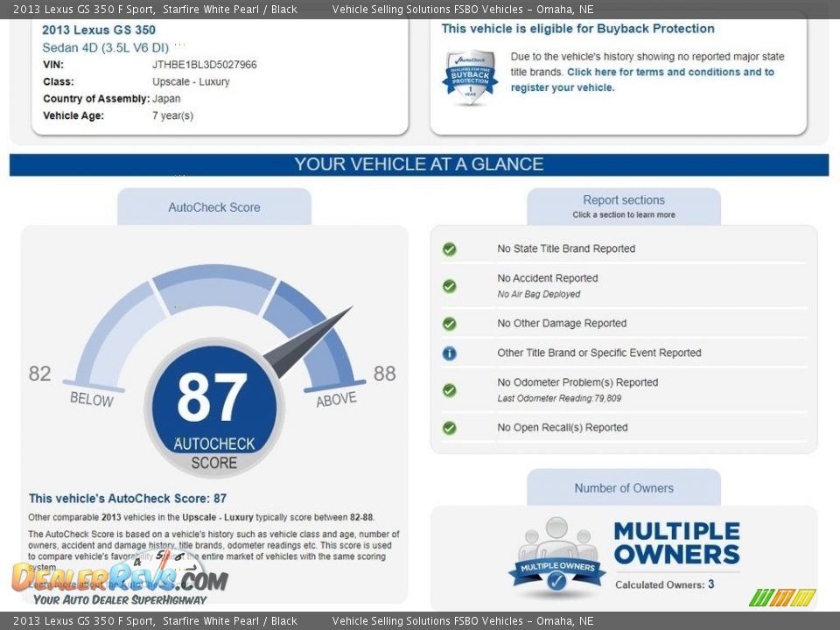
Task: Open No Open Recall(s) Reported section
Action: (x=563, y=427)
